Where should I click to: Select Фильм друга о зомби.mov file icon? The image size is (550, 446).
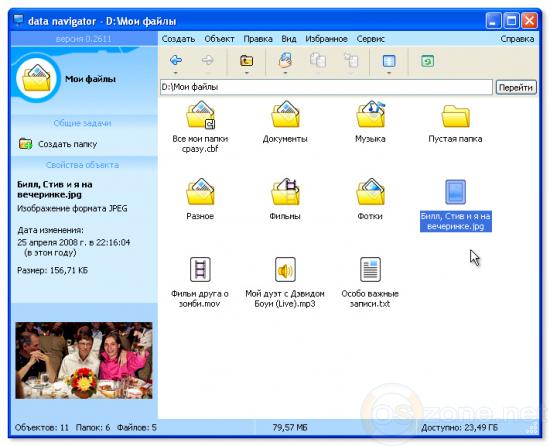click(200, 269)
